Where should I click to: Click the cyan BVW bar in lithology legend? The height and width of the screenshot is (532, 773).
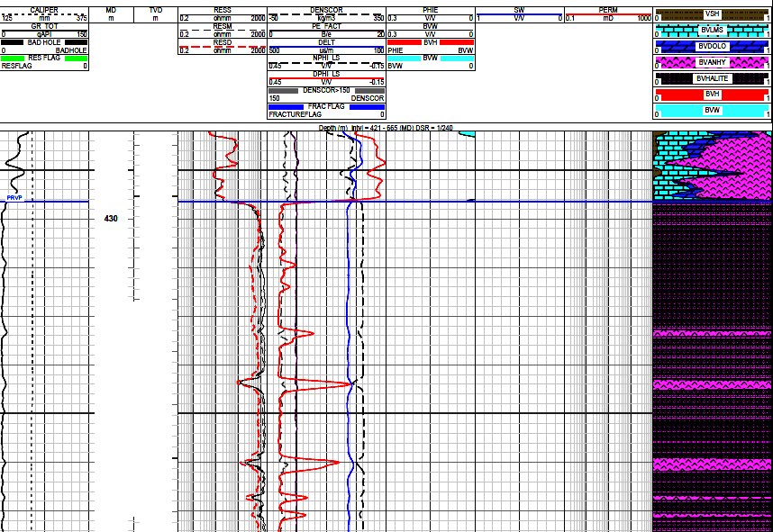(x=712, y=111)
